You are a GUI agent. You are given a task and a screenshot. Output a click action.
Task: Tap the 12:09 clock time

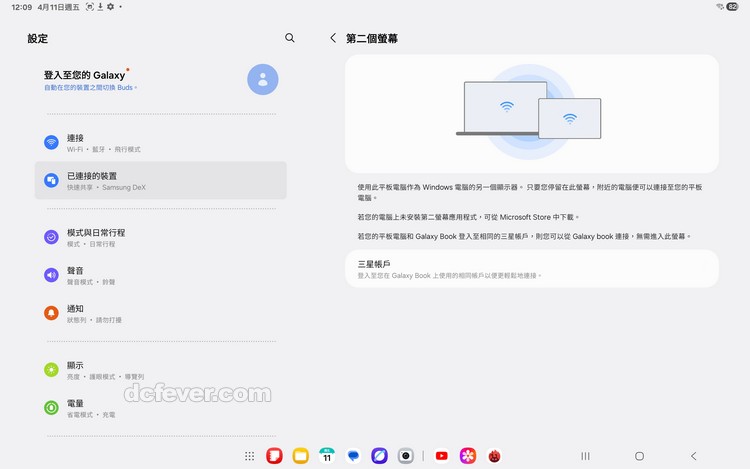pos(22,7)
